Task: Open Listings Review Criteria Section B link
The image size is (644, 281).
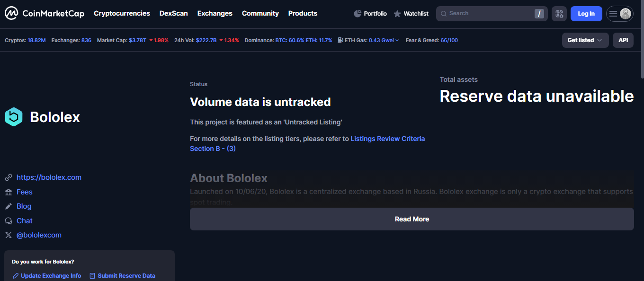Action: click(307, 143)
